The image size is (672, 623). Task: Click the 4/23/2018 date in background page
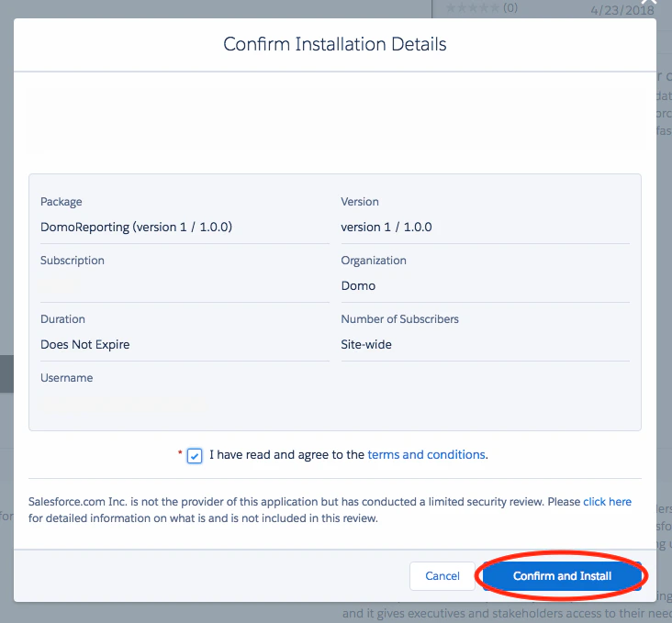(x=622, y=10)
